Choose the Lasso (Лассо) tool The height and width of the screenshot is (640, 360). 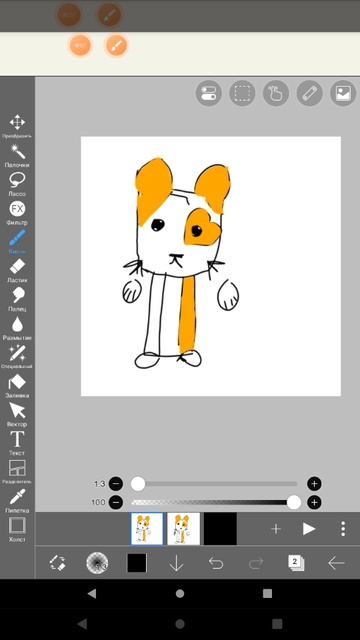tap(17, 184)
